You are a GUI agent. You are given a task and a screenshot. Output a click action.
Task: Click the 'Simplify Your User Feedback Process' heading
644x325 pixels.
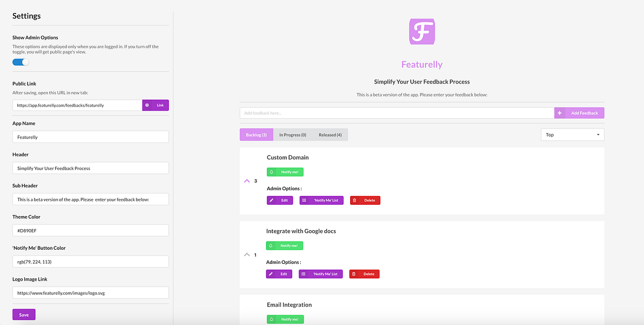(422, 82)
